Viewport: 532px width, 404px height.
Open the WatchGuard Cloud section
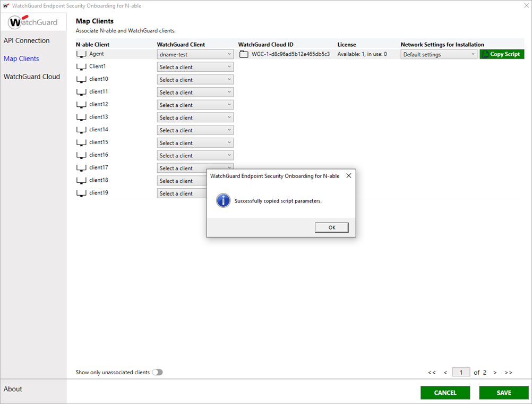[32, 76]
